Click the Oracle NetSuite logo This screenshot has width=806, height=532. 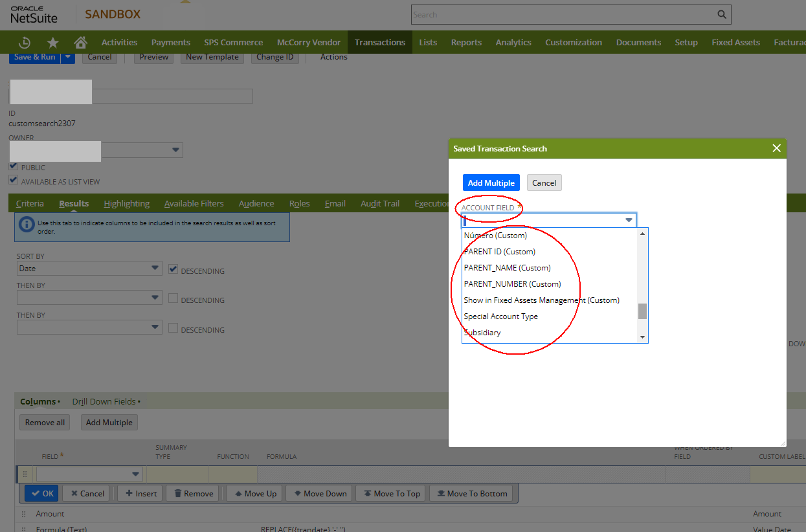coord(34,14)
